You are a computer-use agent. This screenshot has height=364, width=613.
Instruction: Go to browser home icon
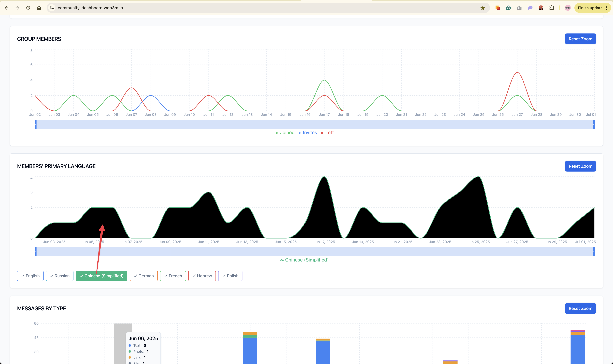coord(39,8)
